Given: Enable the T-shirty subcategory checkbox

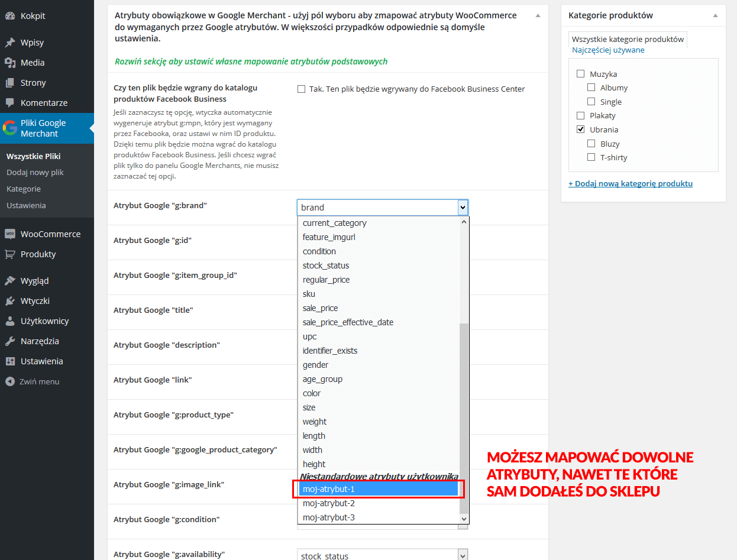Looking at the screenshot, I should point(591,157).
